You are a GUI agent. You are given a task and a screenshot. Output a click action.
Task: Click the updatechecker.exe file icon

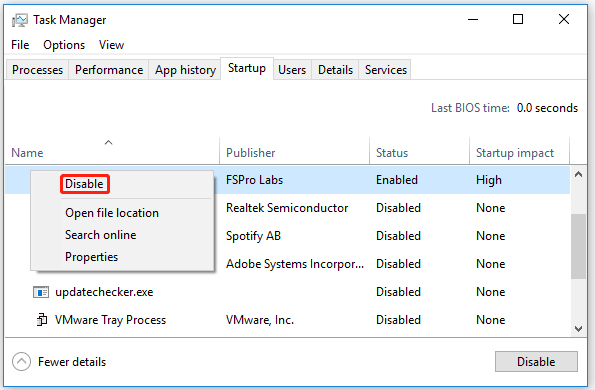point(41,292)
